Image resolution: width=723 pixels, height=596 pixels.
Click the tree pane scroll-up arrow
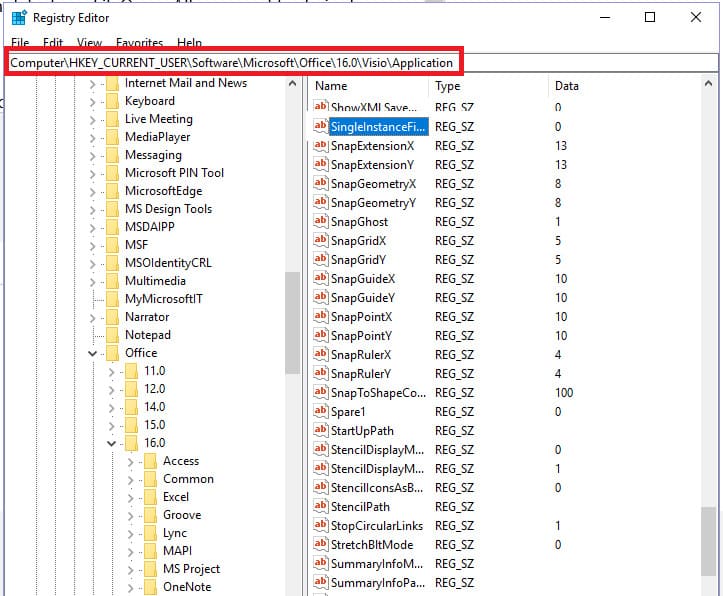pyautogui.click(x=292, y=84)
